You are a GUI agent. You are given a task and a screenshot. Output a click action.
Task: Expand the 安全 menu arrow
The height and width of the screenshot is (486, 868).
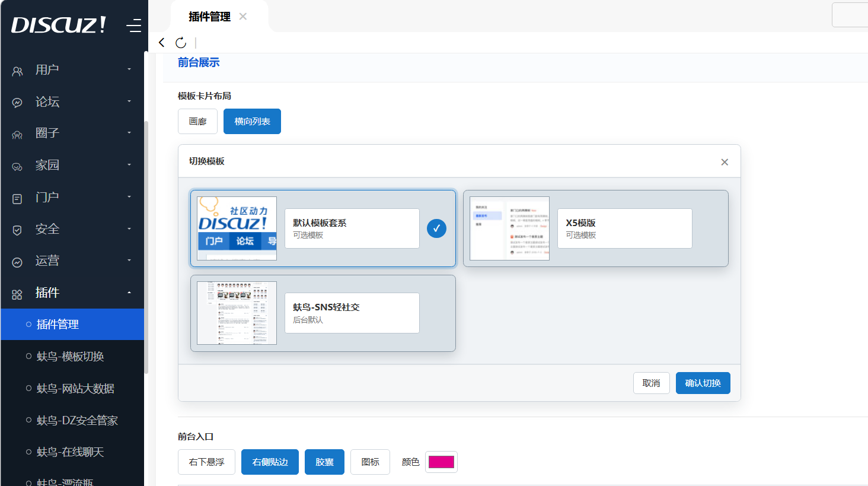(x=129, y=228)
